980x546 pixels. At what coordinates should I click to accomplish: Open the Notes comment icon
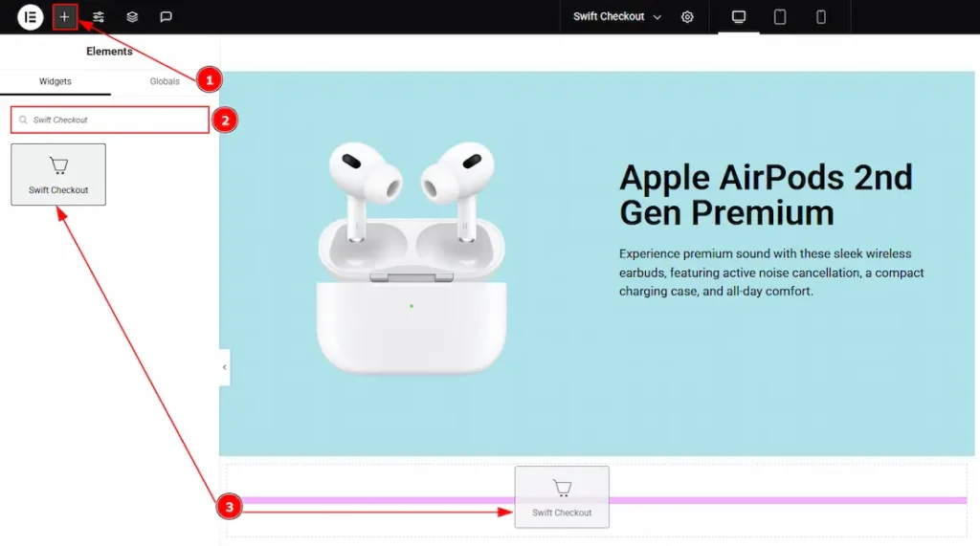click(x=166, y=17)
